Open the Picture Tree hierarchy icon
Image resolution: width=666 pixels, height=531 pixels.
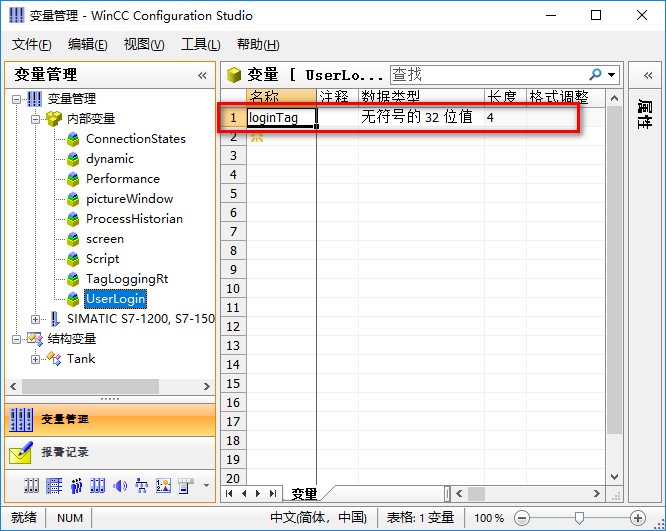pyautogui.click(x=141, y=485)
